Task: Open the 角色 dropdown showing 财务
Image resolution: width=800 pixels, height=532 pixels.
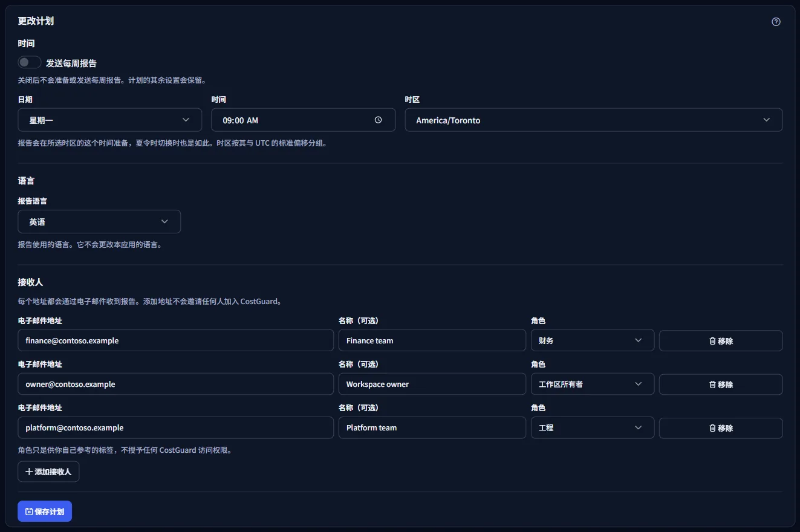Action: (x=592, y=340)
